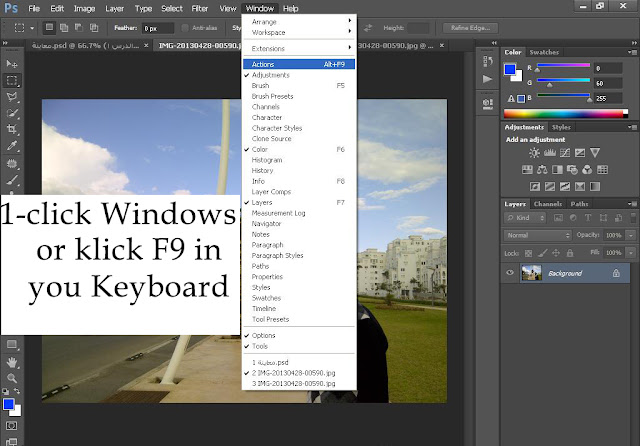This screenshot has height=446, width=640.
Task: Open the Color panel flyout menu
Action: coord(633,52)
